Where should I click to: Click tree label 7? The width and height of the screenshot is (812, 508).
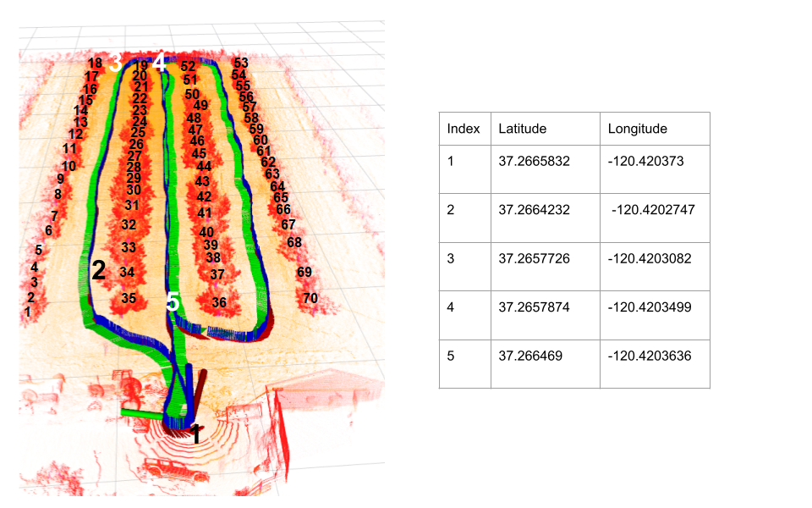click(54, 216)
